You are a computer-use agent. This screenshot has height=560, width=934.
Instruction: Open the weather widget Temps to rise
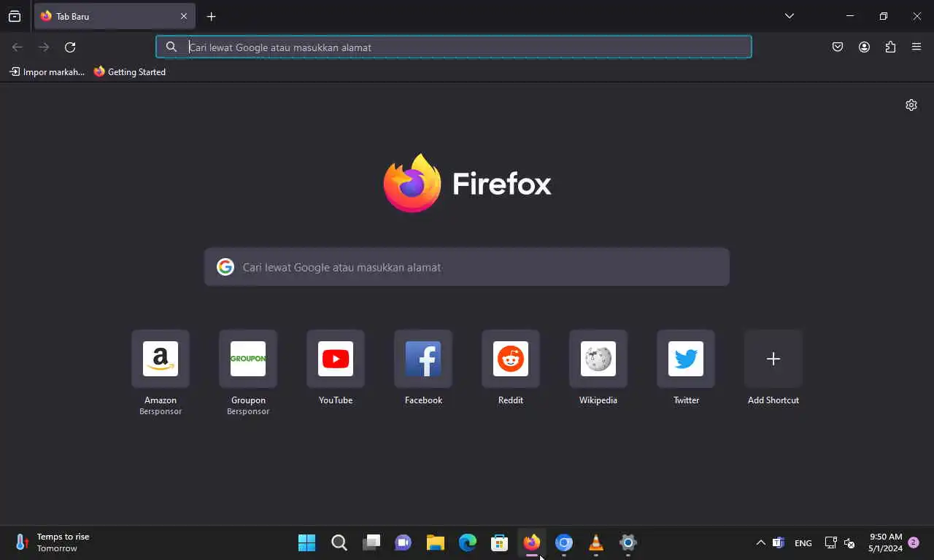53,542
